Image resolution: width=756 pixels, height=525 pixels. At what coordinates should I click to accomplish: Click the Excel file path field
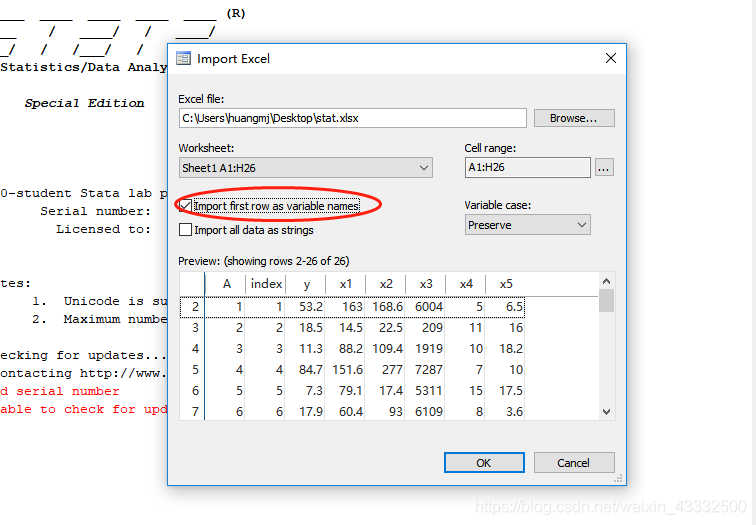352,118
